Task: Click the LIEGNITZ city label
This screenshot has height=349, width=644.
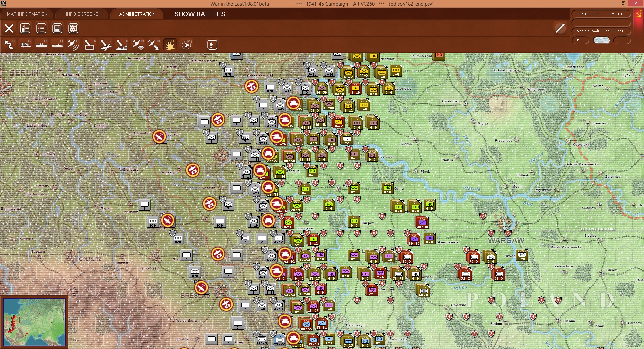Action: click(x=149, y=269)
